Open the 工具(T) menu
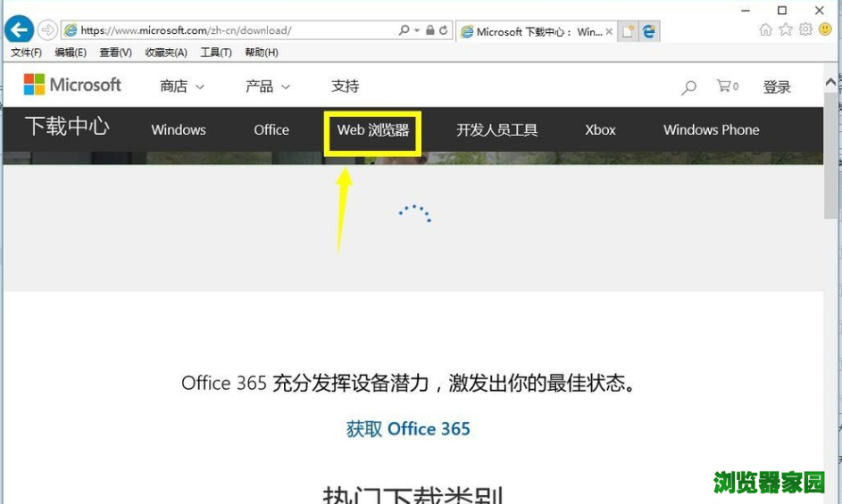Screen dimensions: 842x504 tap(216, 53)
